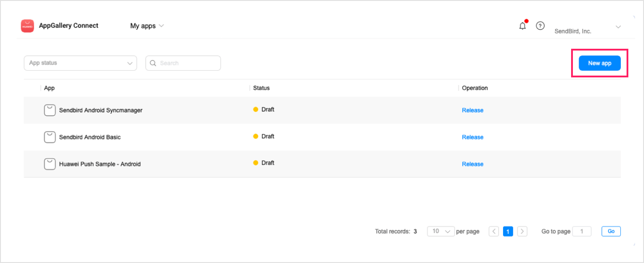Open the Sendbird Android Syncmanager app name
644x263 pixels.
click(x=101, y=110)
